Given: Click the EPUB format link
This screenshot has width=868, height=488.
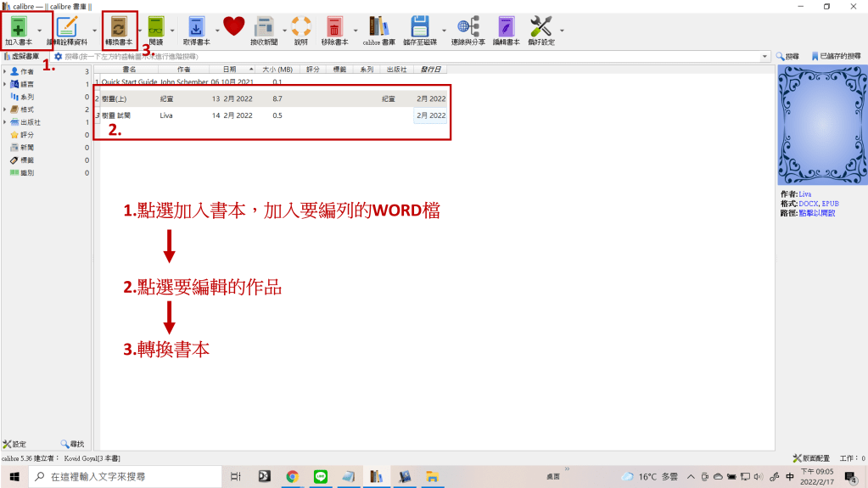Looking at the screenshot, I should tap(830, 204).
